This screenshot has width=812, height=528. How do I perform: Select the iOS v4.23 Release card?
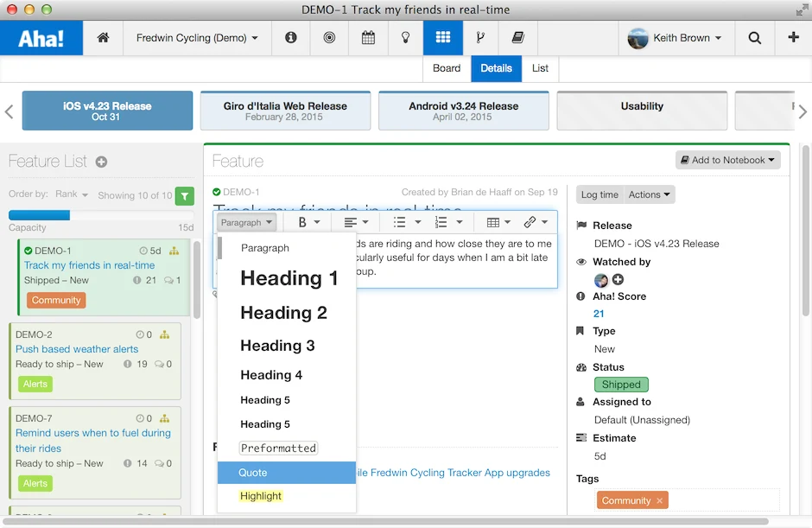click(107, 111)
